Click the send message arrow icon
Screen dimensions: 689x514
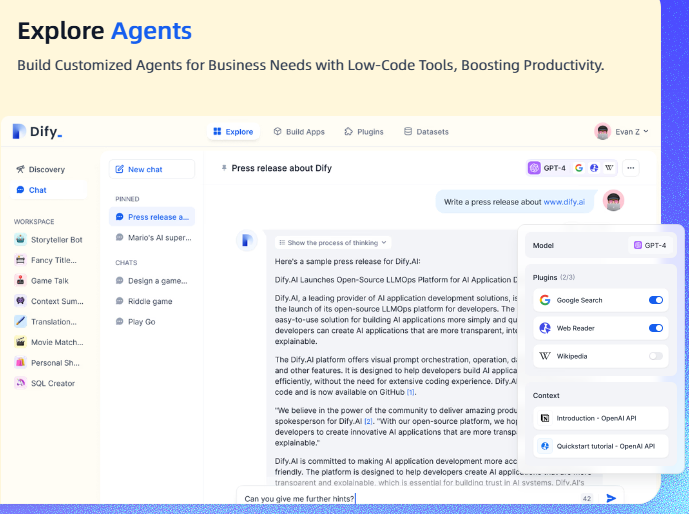click(611, 498)
